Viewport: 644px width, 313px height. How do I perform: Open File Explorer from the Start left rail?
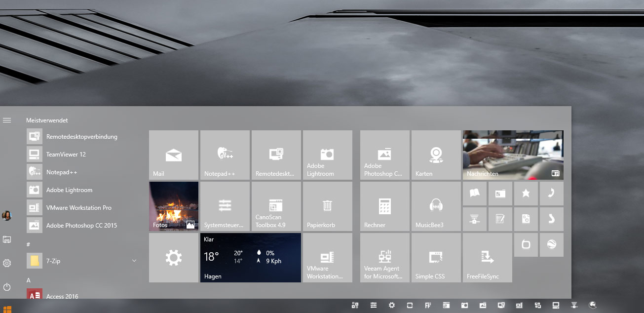pyautogui.click(x=7, y=239)
